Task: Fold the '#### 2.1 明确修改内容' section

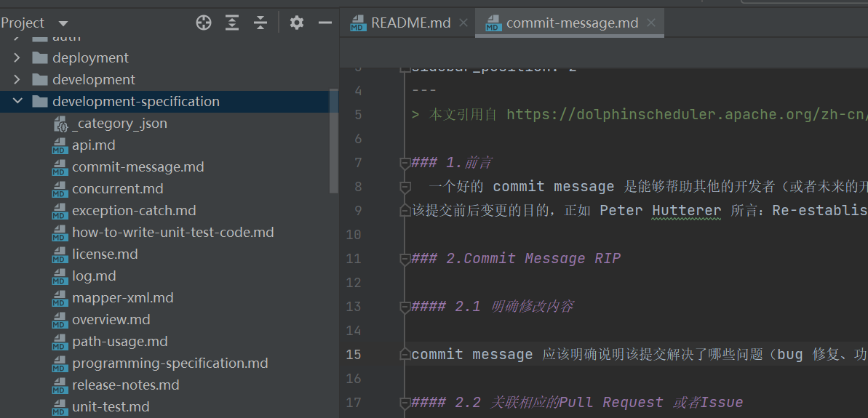Action: (405, 307)
